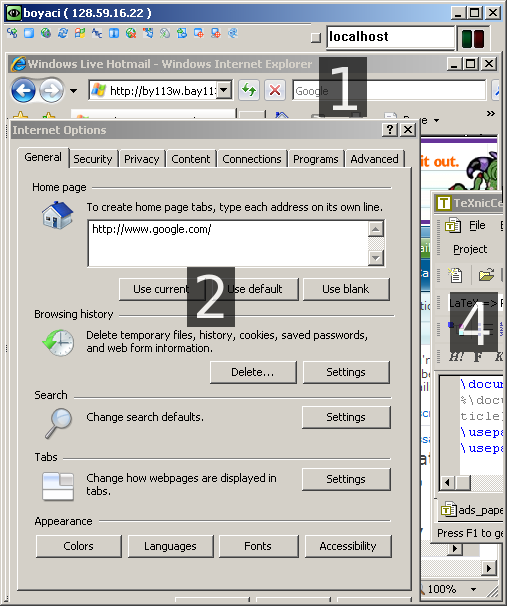Expand the IE address bar dropdown
Screen dimensions: 507x606
point(224,90)
